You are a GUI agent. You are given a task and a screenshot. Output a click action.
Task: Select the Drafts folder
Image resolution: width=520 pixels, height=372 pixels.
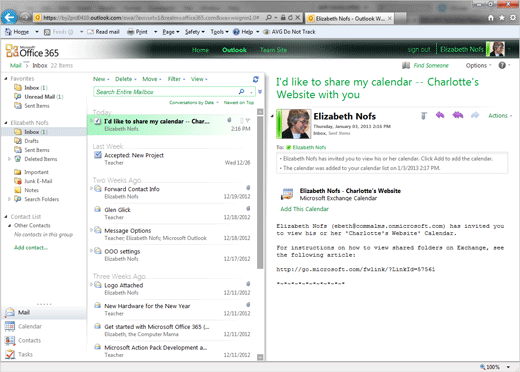point(31,141)
